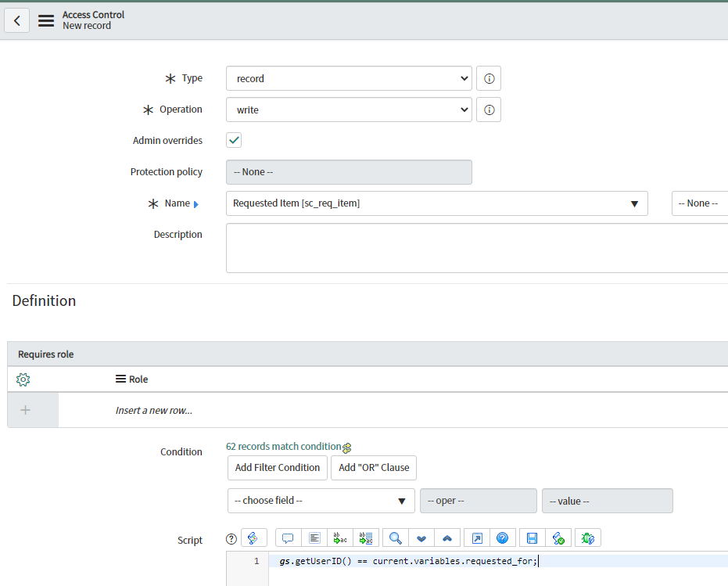
Task: Expand the Name field advanced arrow
Action: 196,204
